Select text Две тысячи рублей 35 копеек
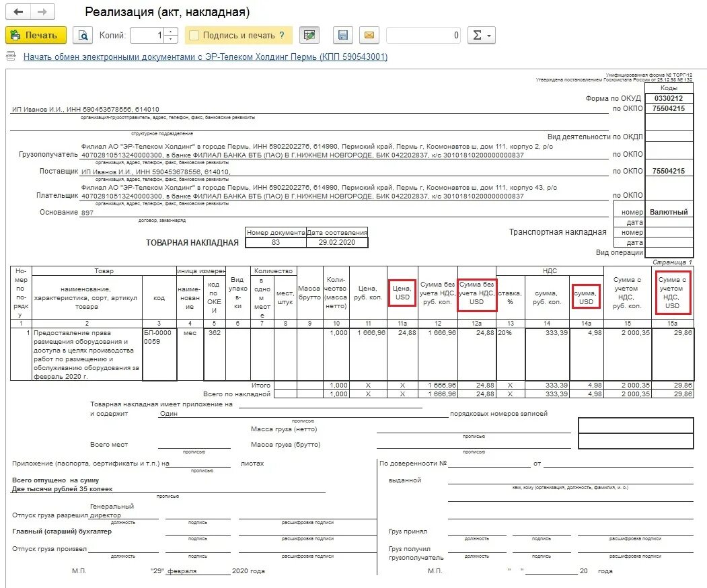 pyautogui.click(x=62, y=489)
